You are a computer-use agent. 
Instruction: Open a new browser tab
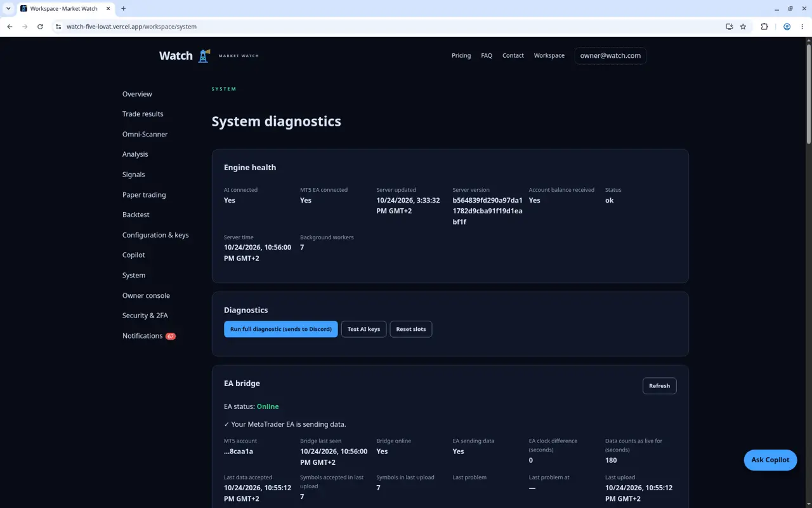(x=123, y=9)
